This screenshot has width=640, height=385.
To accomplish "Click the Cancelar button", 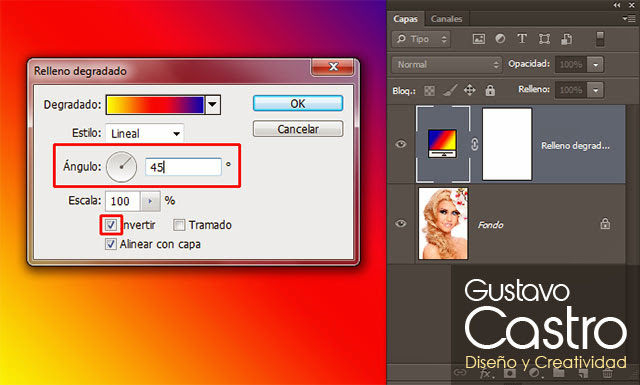I will [x=298, y=129].
